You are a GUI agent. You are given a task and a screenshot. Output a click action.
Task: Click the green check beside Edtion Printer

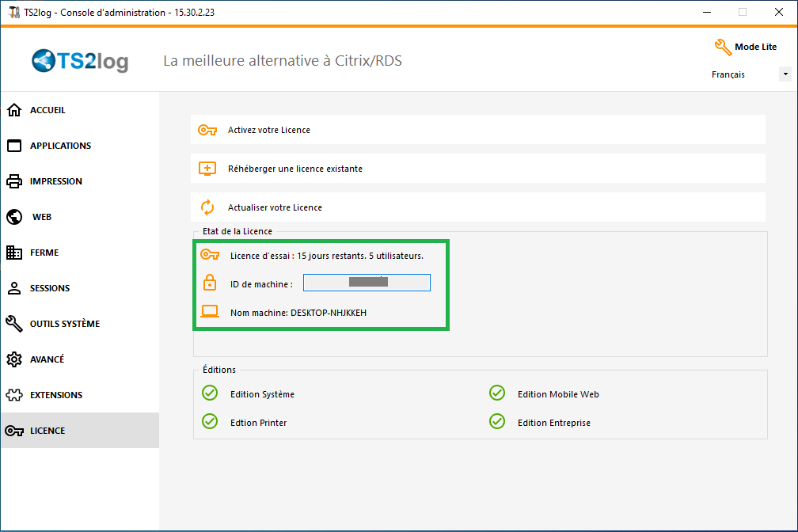point(210,421)
